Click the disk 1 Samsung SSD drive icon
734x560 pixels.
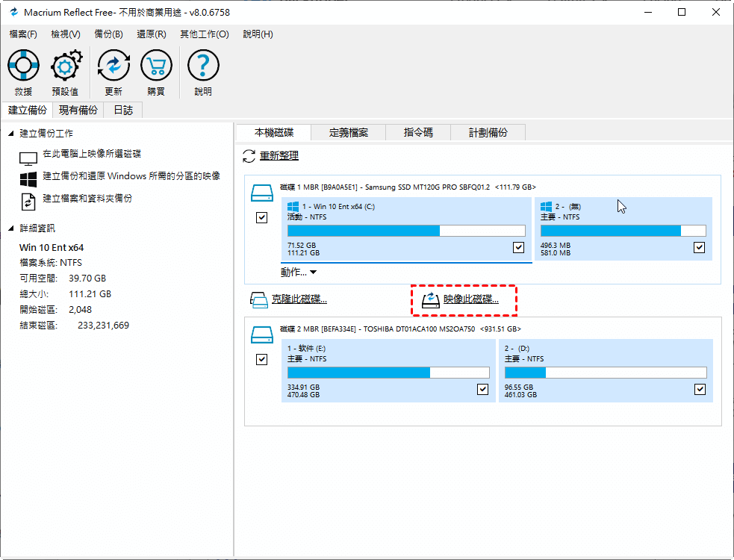click(261, 193)
